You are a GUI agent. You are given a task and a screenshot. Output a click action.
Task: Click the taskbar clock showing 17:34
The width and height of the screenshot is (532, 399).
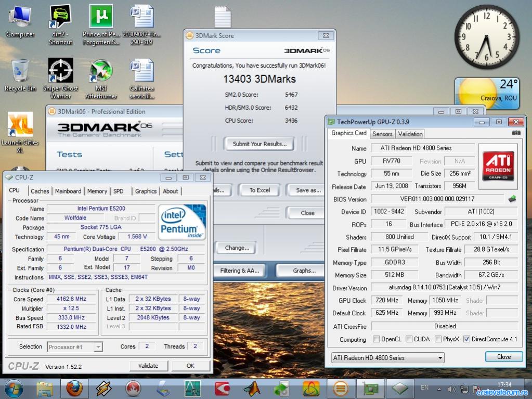(504, 385)
